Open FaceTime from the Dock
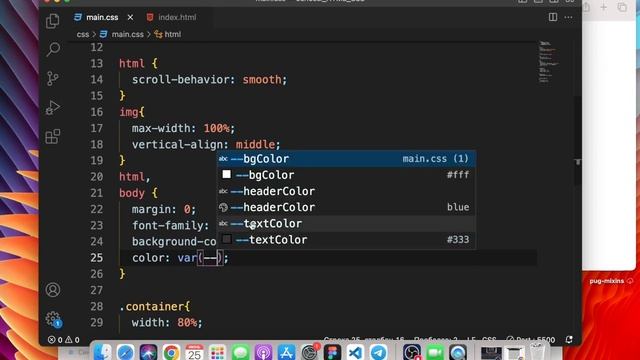The height and width of the screenshot is (360, 640). click(435, 352)
